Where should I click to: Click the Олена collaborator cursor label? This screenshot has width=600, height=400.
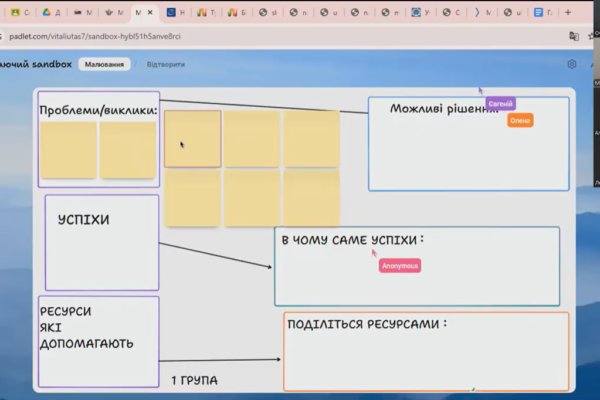point(520,120)
